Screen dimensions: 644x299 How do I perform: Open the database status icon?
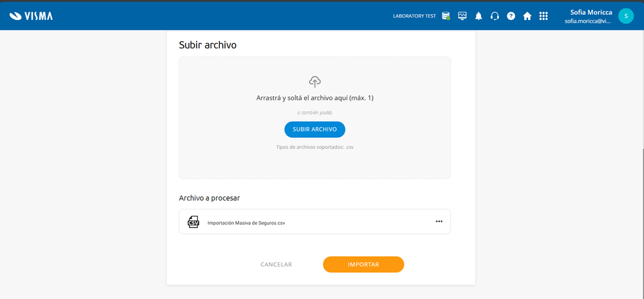[x=445, y=16]
